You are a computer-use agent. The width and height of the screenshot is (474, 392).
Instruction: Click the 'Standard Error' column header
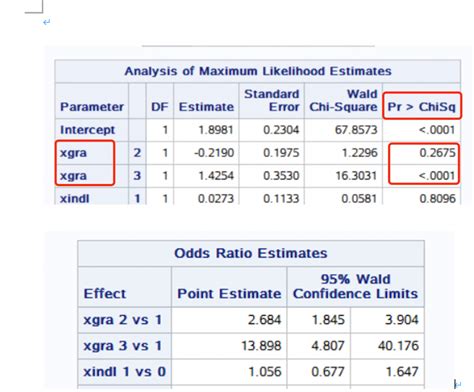[272, 100]
